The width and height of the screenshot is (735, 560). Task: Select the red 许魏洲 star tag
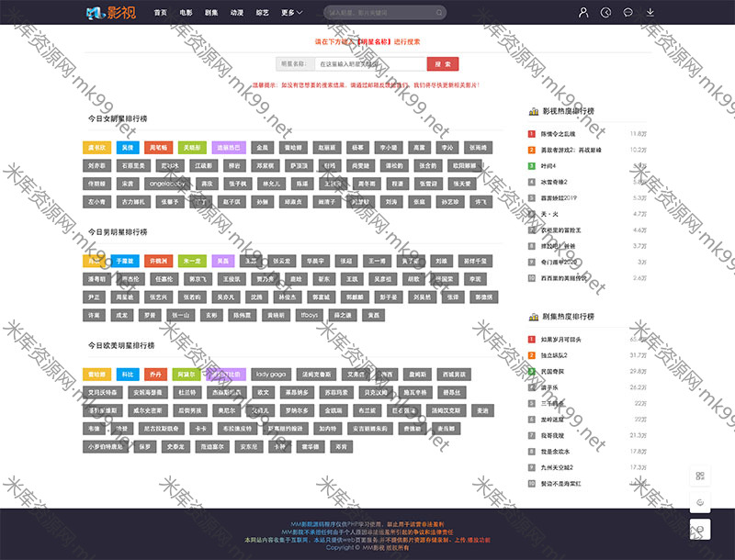point(158,261)
